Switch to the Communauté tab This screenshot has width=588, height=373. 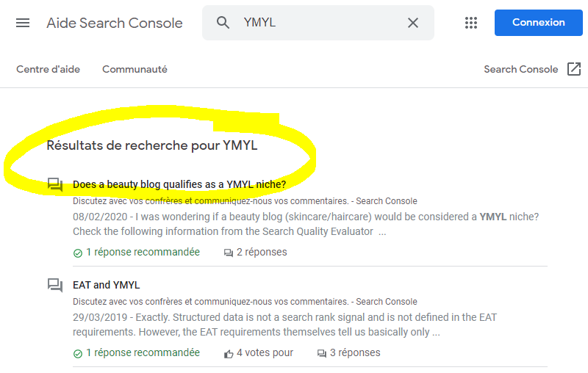coord(135,69)
